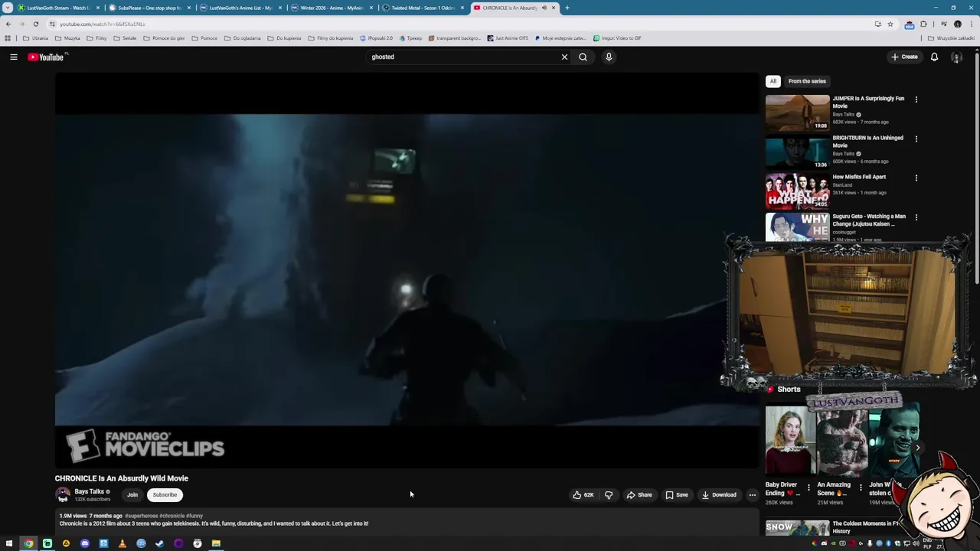Open the Chrome tab search dropdown
This screenshot has height=551, width=980.
coord(8,8)
